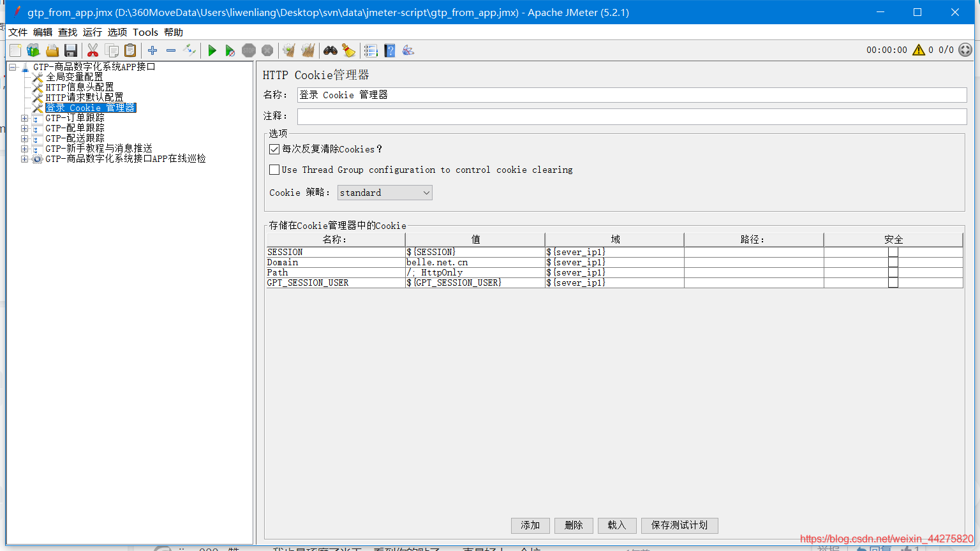Select 全局变量配置 in the tree
Image resolution: width=980 pixels, height=551 pixels.
tap(74, 77)
